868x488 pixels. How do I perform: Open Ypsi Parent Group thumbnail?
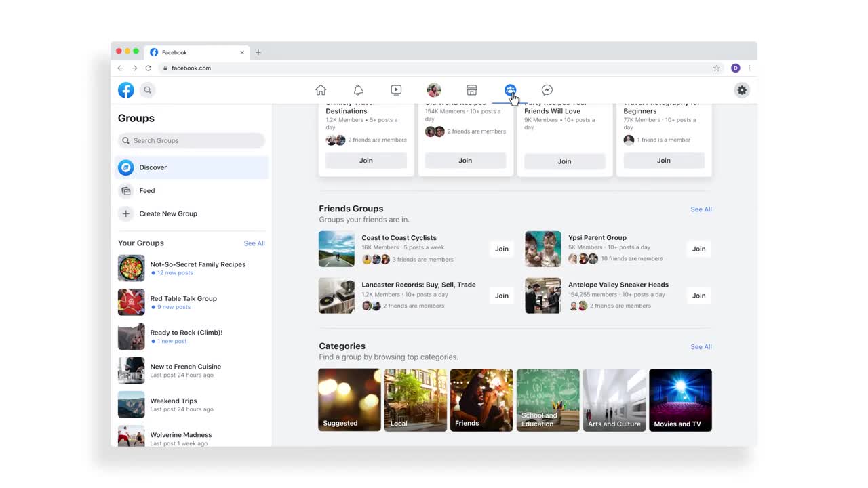coord(543,249)
